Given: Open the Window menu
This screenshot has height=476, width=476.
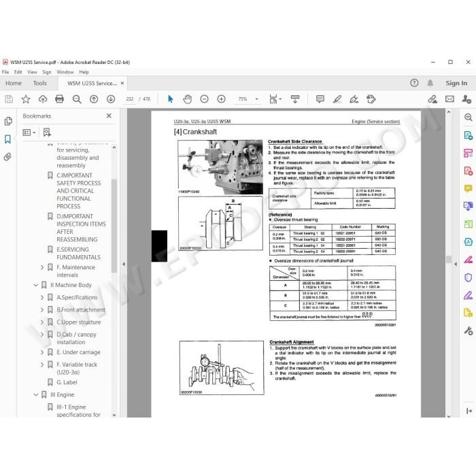Looking at the screenshot, I should (x=65, y=72).
